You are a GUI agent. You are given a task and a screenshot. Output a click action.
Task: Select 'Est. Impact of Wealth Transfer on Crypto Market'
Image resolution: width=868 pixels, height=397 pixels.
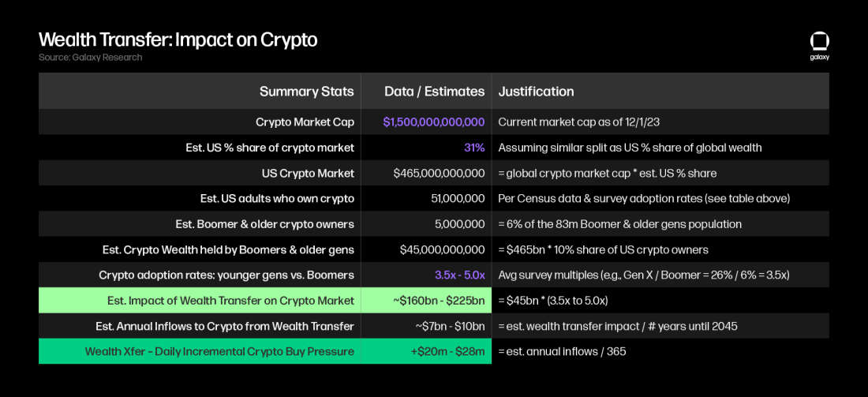point(230,301)
